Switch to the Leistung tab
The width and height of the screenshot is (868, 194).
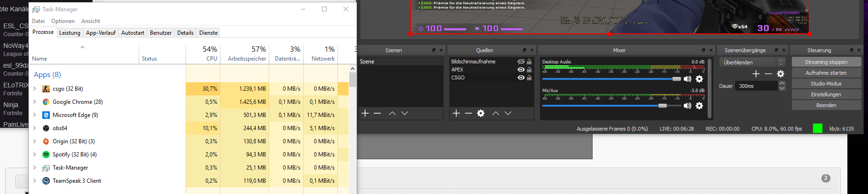pyautogui.click(x=70, y=33)
